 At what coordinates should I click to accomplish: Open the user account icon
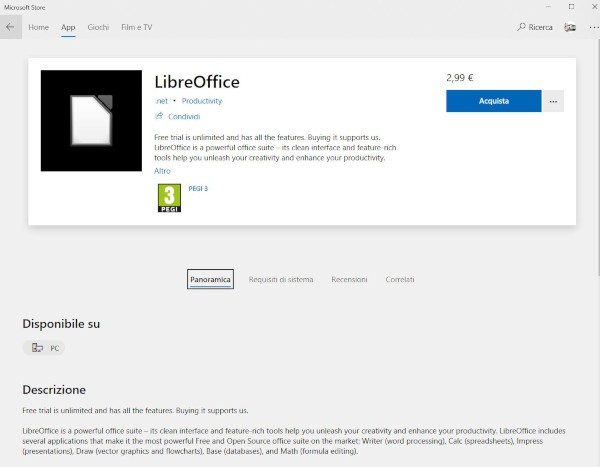pyautogui.click(x=570, y=27)
